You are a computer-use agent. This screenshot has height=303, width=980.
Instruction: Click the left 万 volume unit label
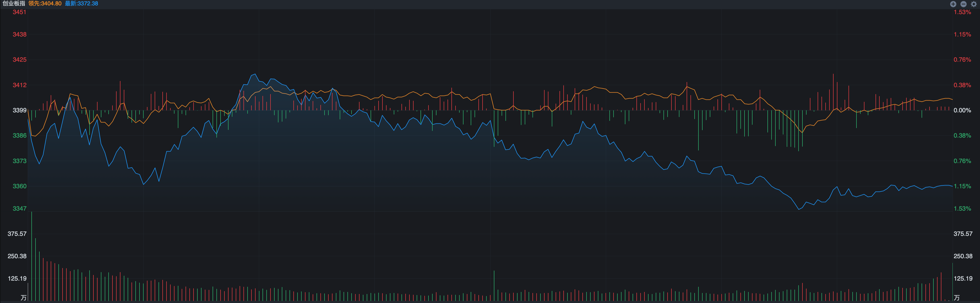point(24,298)
